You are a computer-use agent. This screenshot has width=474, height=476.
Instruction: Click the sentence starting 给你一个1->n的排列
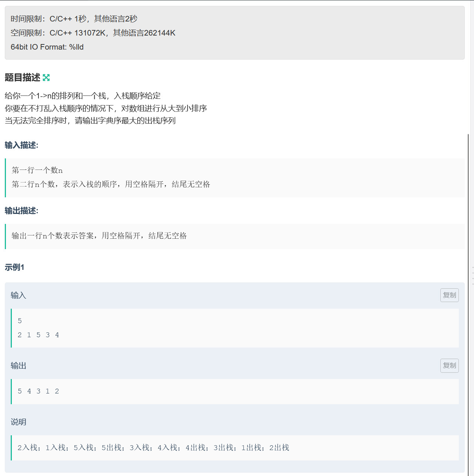(x=83, y=96)
